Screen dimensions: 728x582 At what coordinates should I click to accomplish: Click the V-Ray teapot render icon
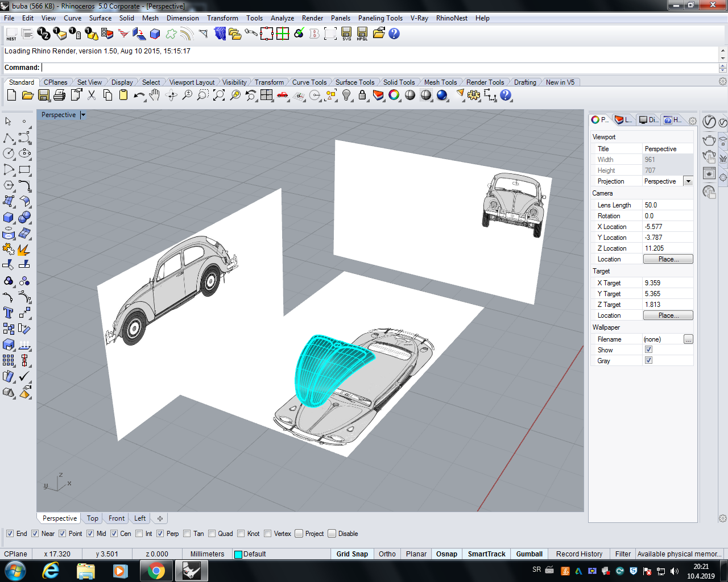point(709,140)
